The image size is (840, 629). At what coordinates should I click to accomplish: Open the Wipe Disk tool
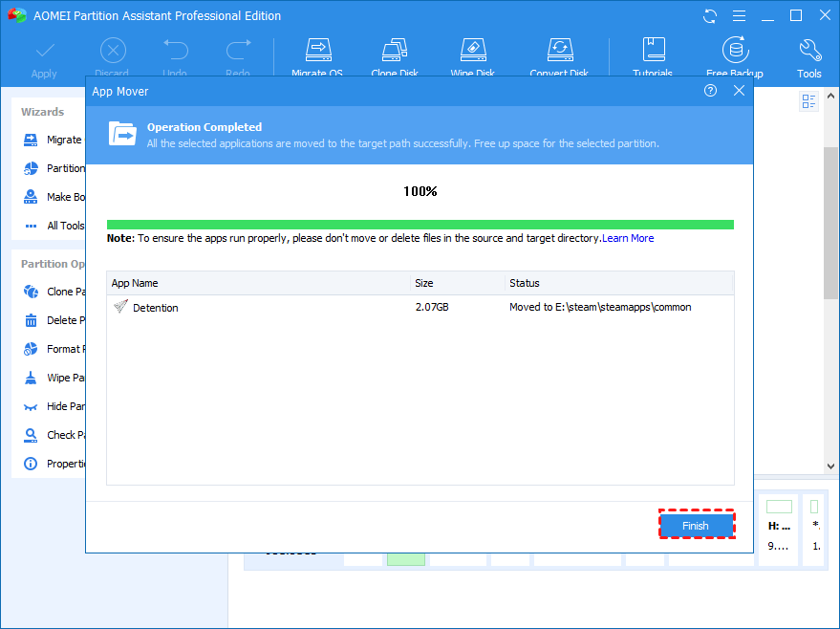[x=472, y=56]
